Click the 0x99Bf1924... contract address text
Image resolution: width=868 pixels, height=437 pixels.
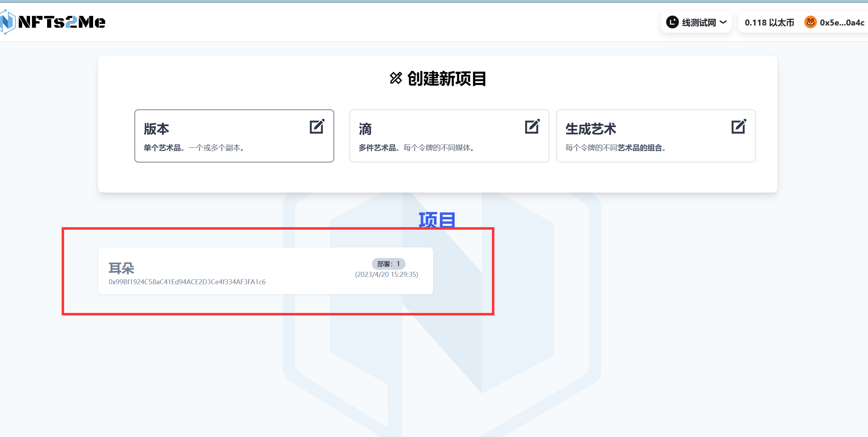coord(187,282)
